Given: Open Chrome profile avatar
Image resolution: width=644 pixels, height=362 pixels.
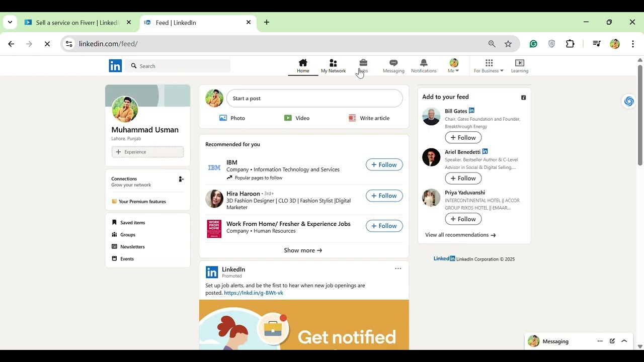Looking at the screenshot, I should coord(615,44).
